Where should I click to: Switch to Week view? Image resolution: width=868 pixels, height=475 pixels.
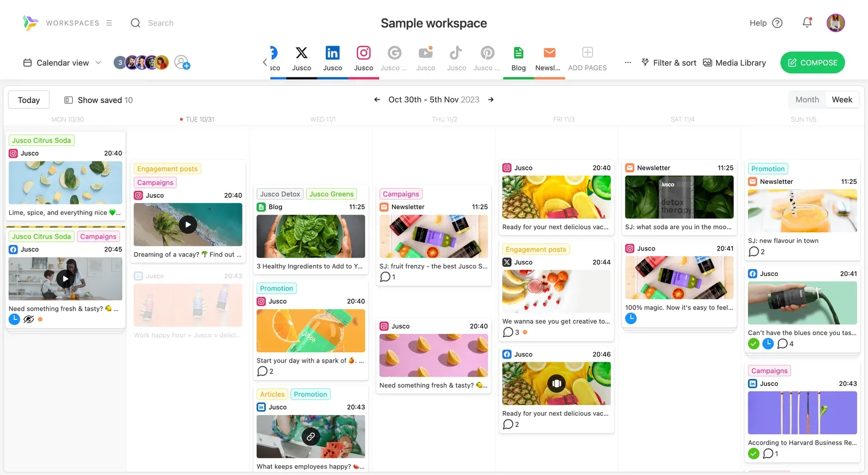pyautogui.click(x=842, y=100)
